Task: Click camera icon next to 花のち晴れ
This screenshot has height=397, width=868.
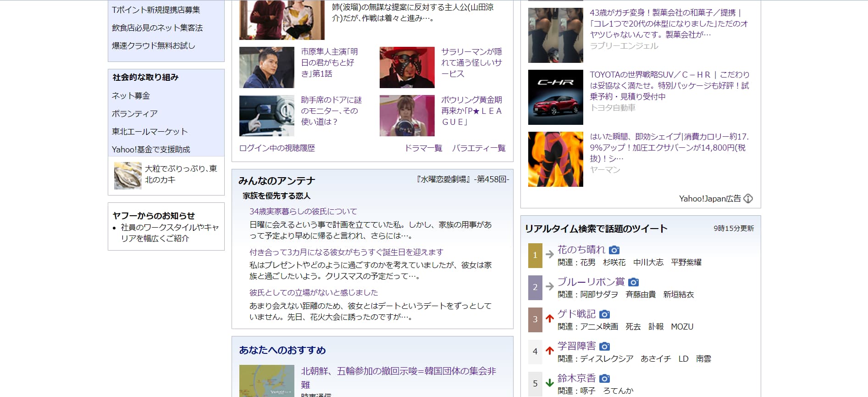Action: click(614, 250)
